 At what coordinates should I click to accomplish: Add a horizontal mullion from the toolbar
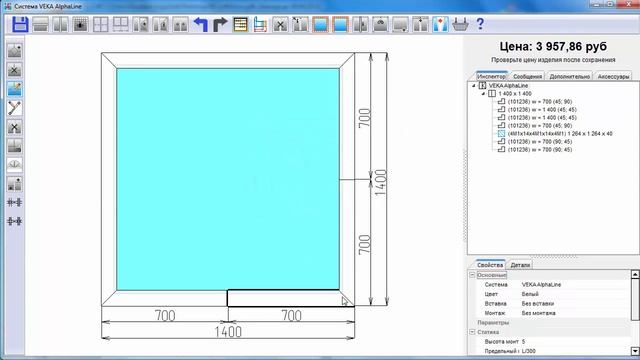[40, 24]
